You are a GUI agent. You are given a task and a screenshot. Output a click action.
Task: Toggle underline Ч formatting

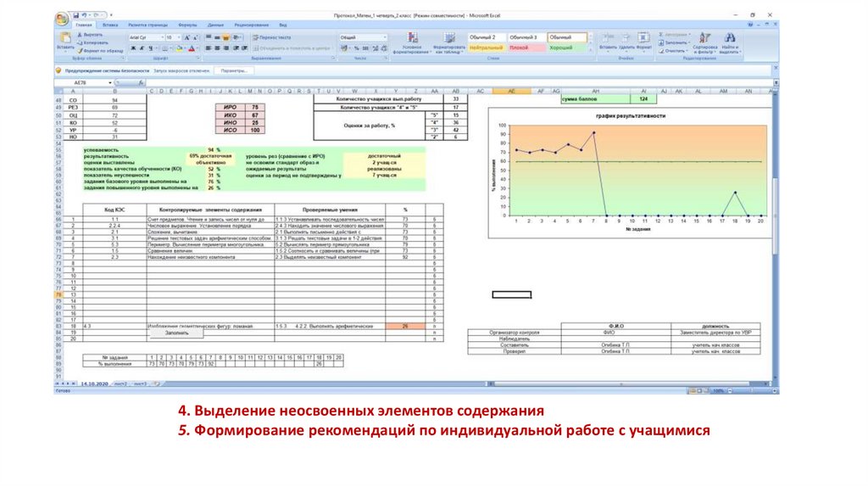coord(150,48)
